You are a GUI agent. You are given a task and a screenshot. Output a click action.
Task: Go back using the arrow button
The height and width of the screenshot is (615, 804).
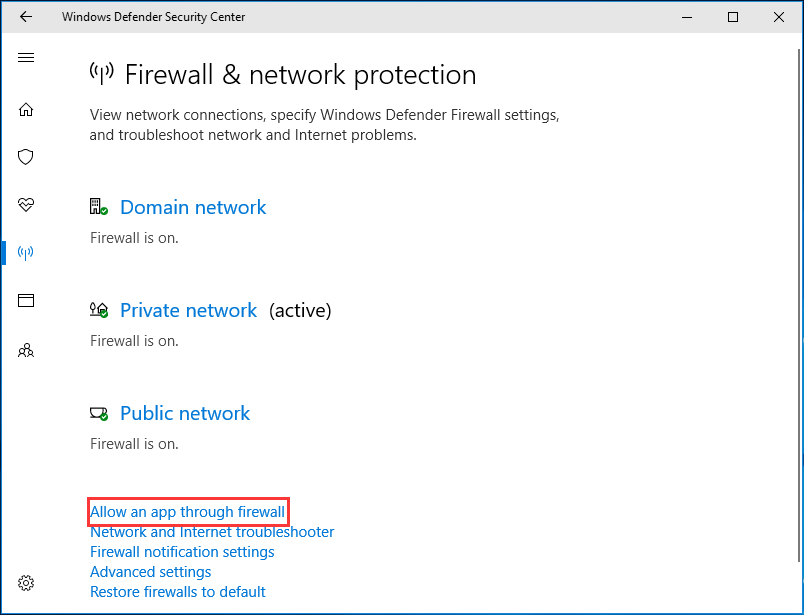pyautogui.click(x=26, y=16)
